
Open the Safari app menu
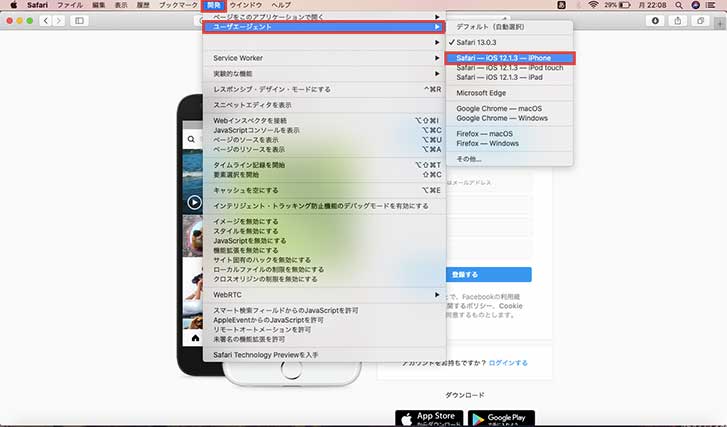coord(37,5)
